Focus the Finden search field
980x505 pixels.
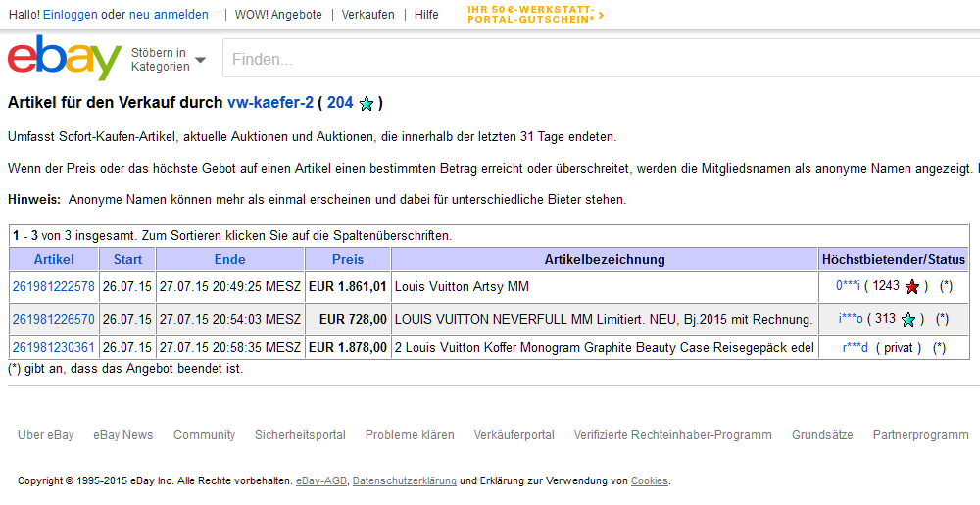[x=600, y=60]
